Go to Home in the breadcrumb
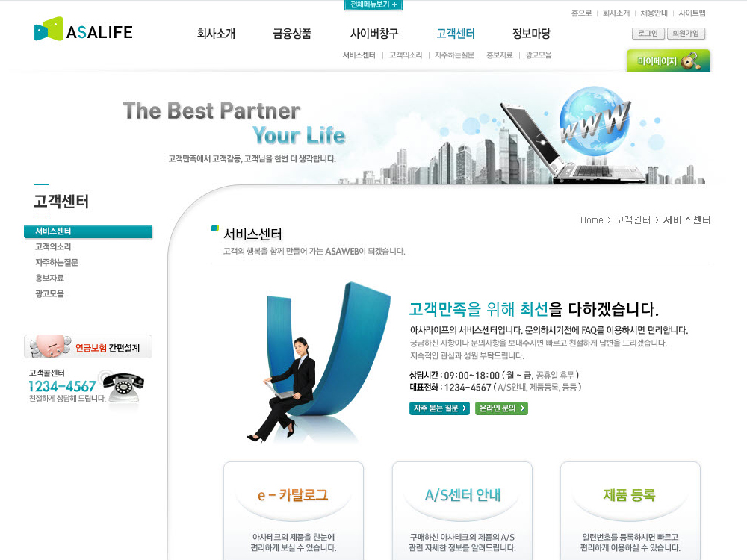The height and width of the screenshot is (560, 747). point(592,220)
